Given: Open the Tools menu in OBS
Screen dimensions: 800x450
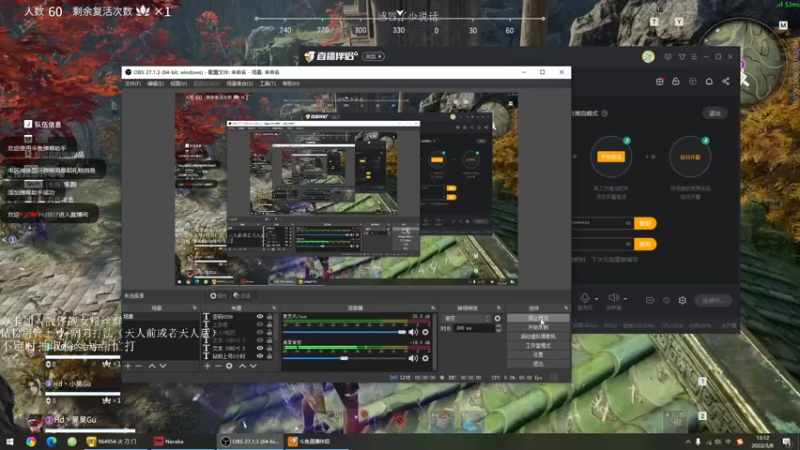Looking at the screenshot, I should (267, 84).
